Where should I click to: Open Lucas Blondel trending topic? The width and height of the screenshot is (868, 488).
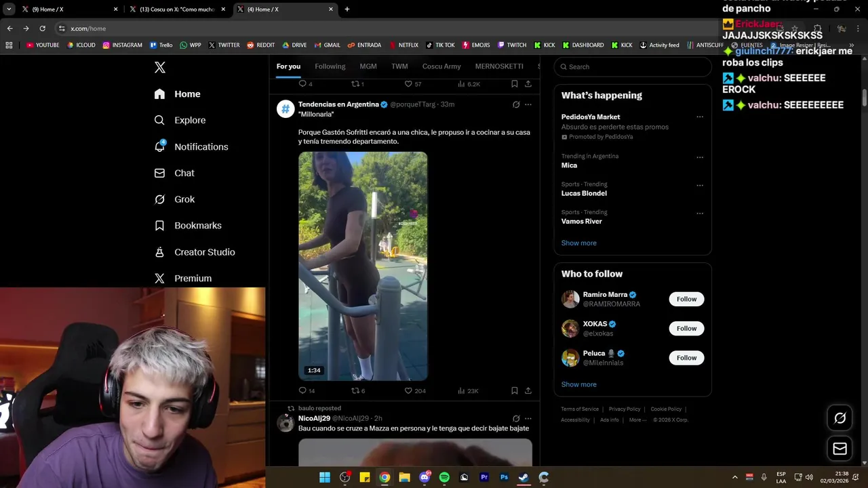click(584, 193)
